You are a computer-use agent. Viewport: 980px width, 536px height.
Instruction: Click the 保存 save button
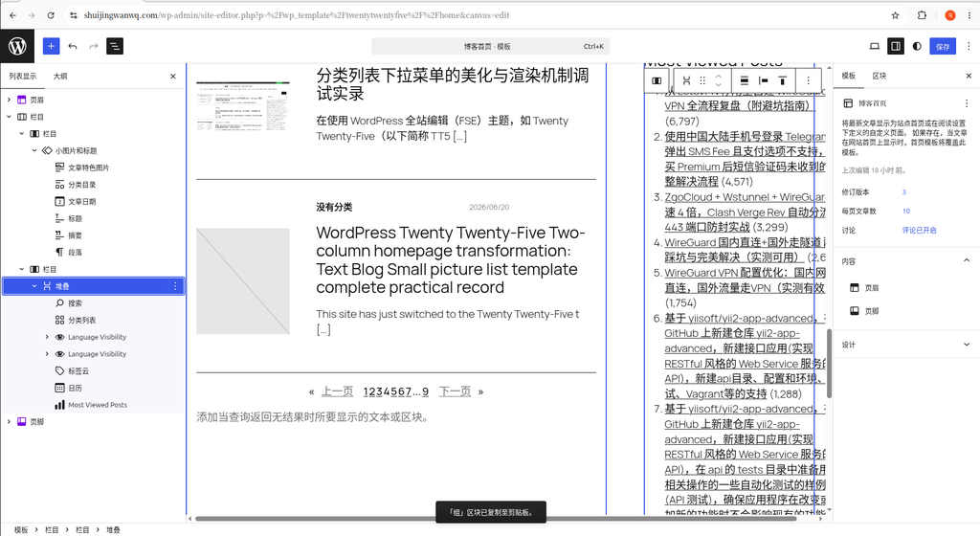pos(943,46)
